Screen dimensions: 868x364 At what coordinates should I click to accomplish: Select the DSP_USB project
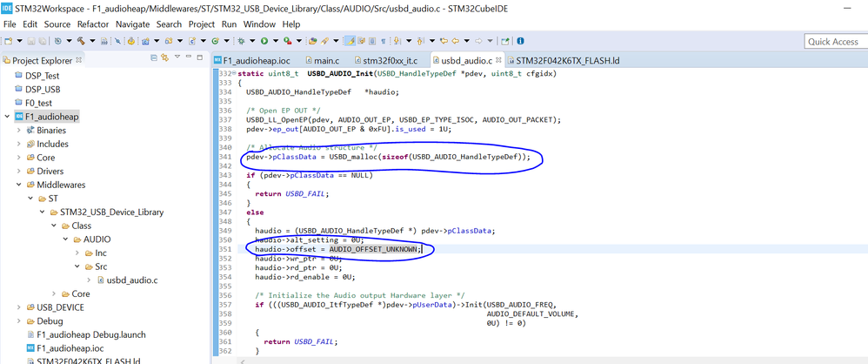coord(43,90)
